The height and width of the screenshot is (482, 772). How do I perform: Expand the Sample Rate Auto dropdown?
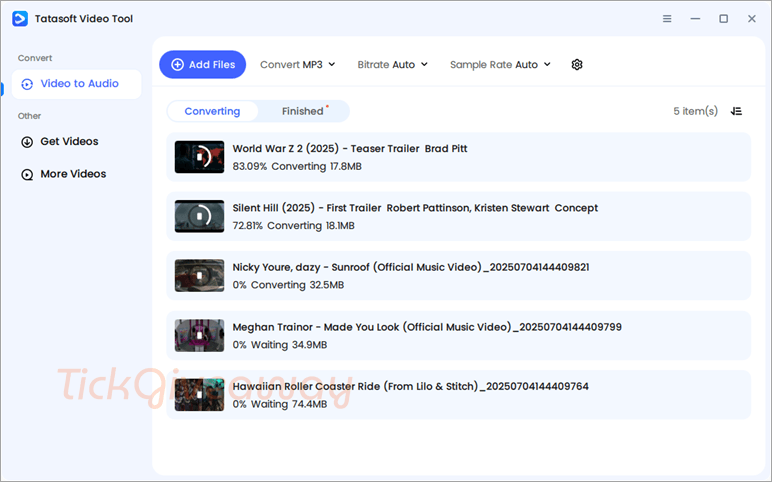[500, 64]
